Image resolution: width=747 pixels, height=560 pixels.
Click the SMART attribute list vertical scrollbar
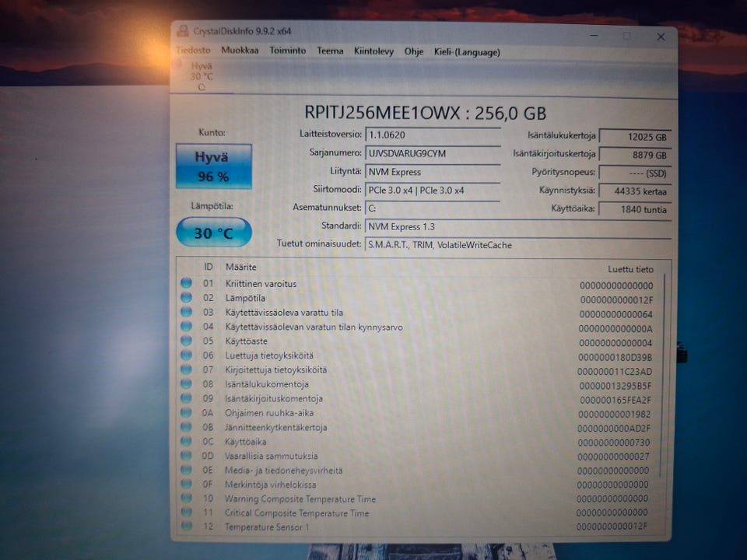[664, 376]
